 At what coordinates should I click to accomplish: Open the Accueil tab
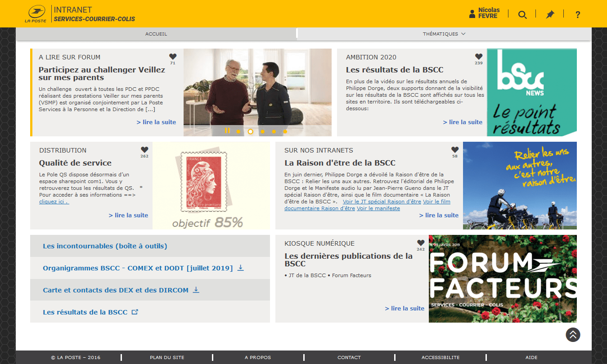click(156, 34)
